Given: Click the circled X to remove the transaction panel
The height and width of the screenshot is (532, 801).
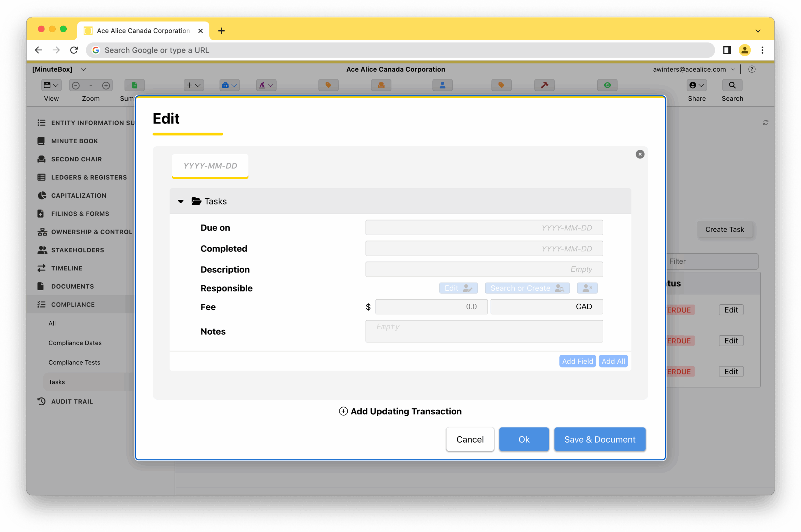Looking at the screenshot, I should (640, 155).
